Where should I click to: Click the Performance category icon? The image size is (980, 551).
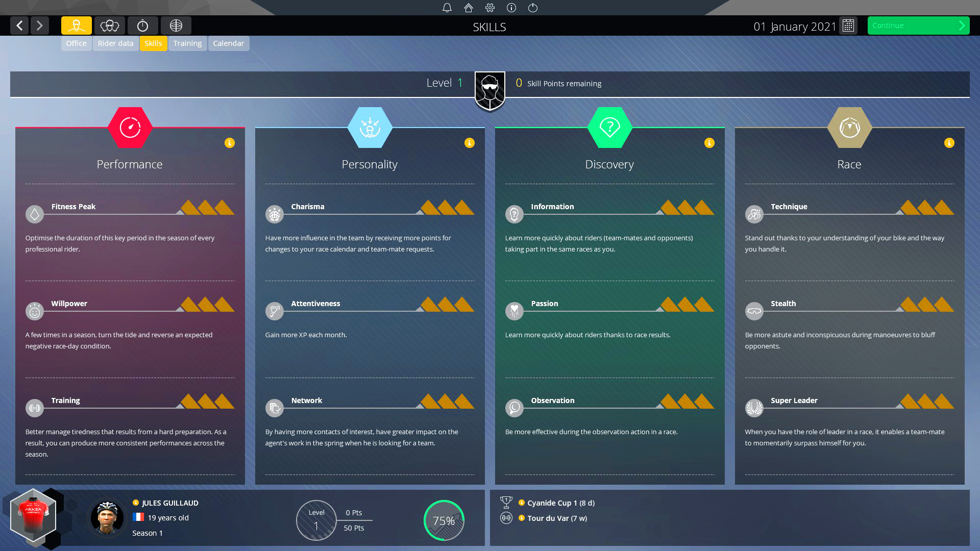coord(129,127)
